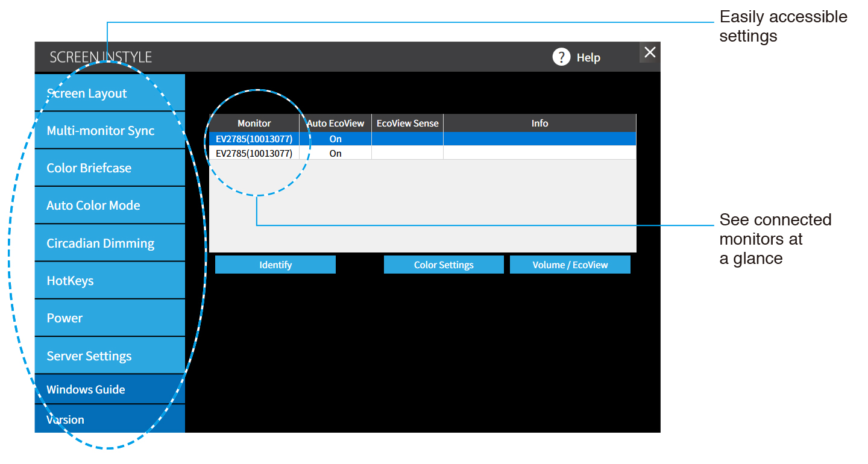Close the Screen InStyle window
Image resolution: width=868 pixels, height=464 pixels.
(649, 52)
